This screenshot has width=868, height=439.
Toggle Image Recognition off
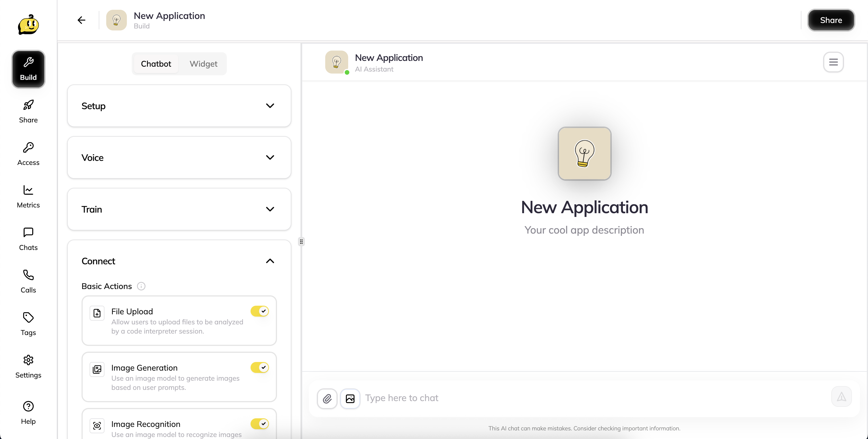click(259, 424)
